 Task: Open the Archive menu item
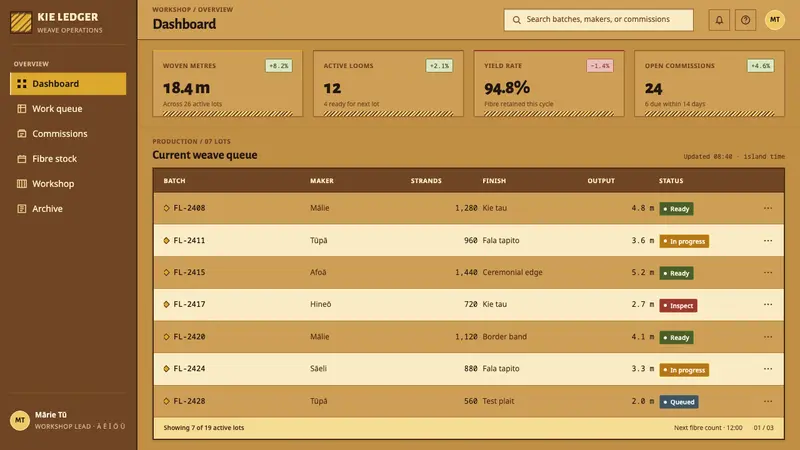coord(68,209)
